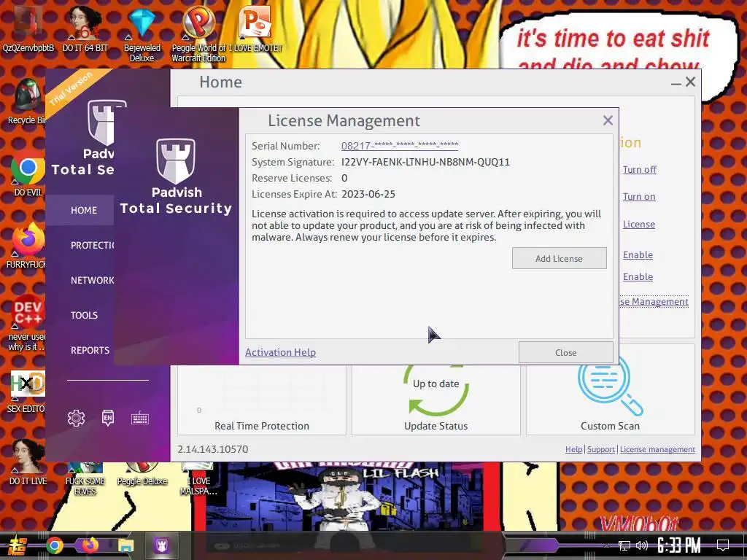This screenshot has height=560, width=747.
Task: Select the Dev C++ desktop icon
Action: [x=27, y=322]
